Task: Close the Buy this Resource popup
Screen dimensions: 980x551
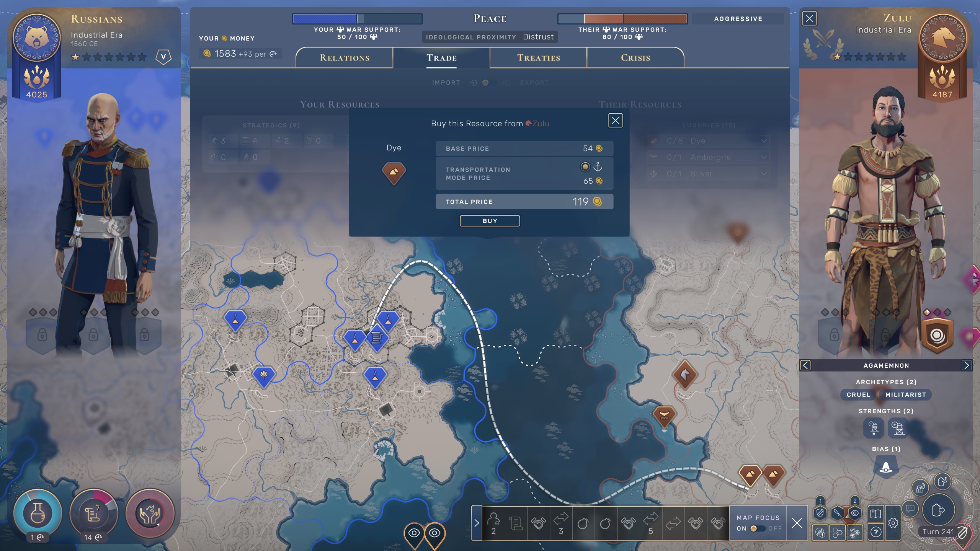Action: 615,121
